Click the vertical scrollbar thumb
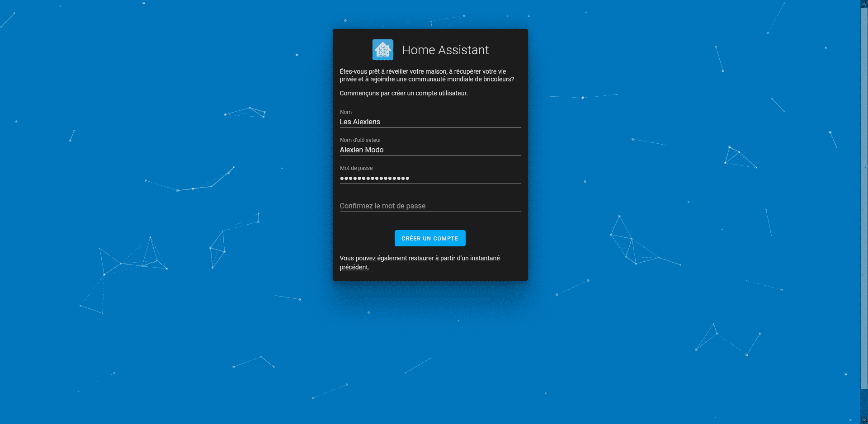The width and height of the screenshot is (868, 424). pyautogui.click(x=864, y=198)
